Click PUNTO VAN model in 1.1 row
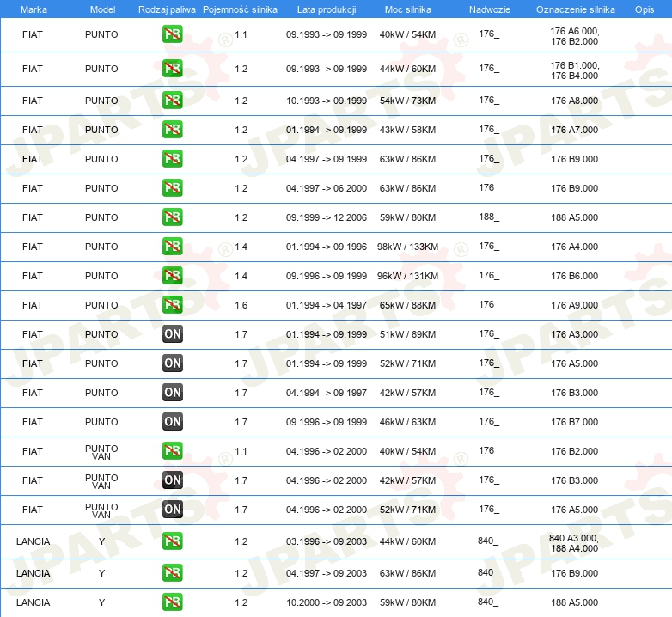 click(x=101, y=452)
